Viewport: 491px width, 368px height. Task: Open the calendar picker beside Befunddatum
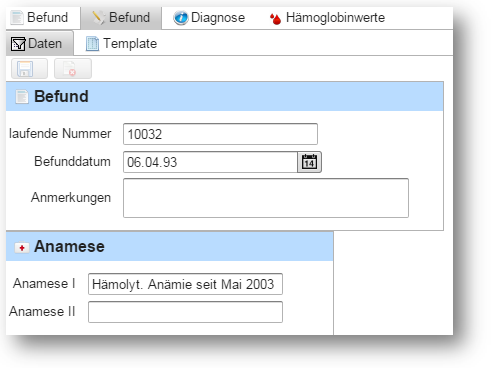click(x=309, y=162)
